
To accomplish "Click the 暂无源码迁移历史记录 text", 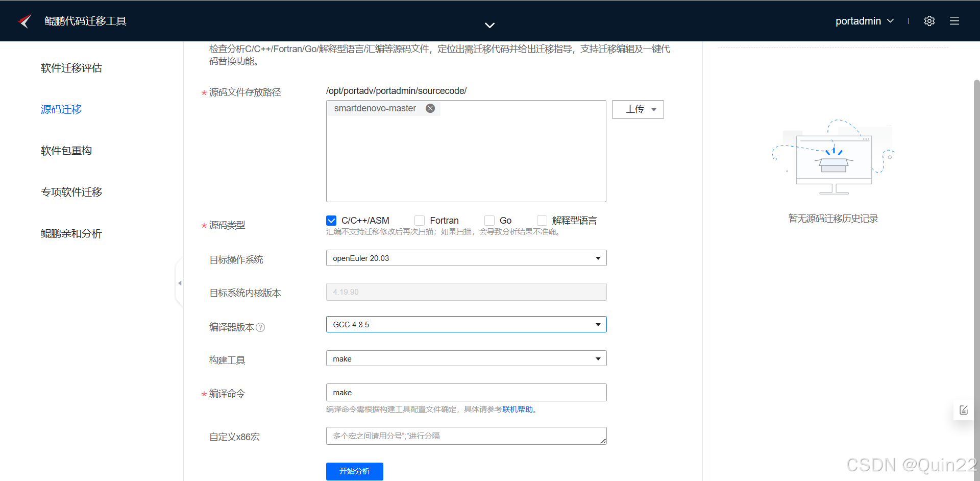I will point(833,219).
